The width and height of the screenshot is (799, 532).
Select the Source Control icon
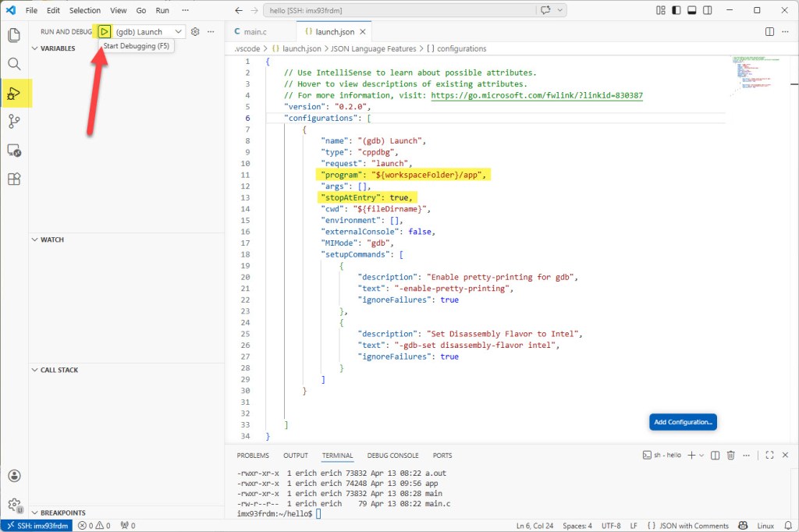pos(16,121)
